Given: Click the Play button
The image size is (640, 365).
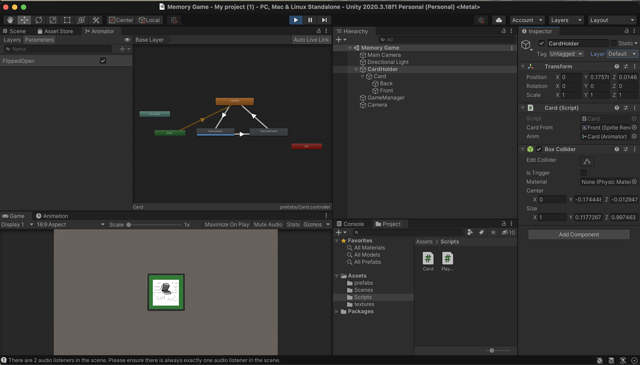Looking at the screenshot, I should pyautogui.click(x=296, y=20).
